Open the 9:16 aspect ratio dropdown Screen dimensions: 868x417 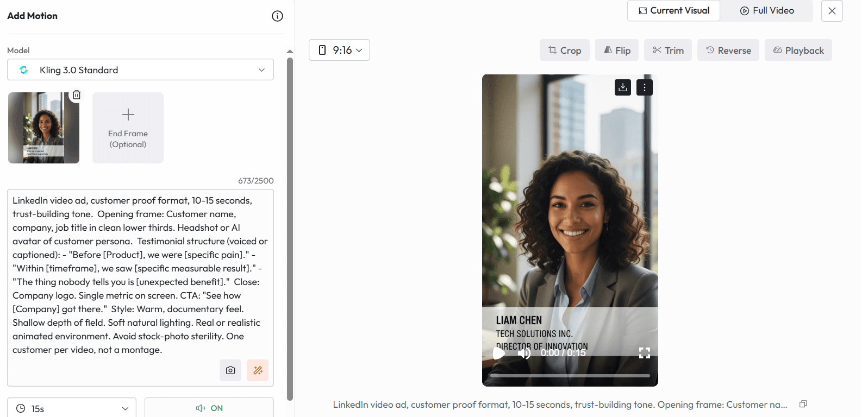339,50
